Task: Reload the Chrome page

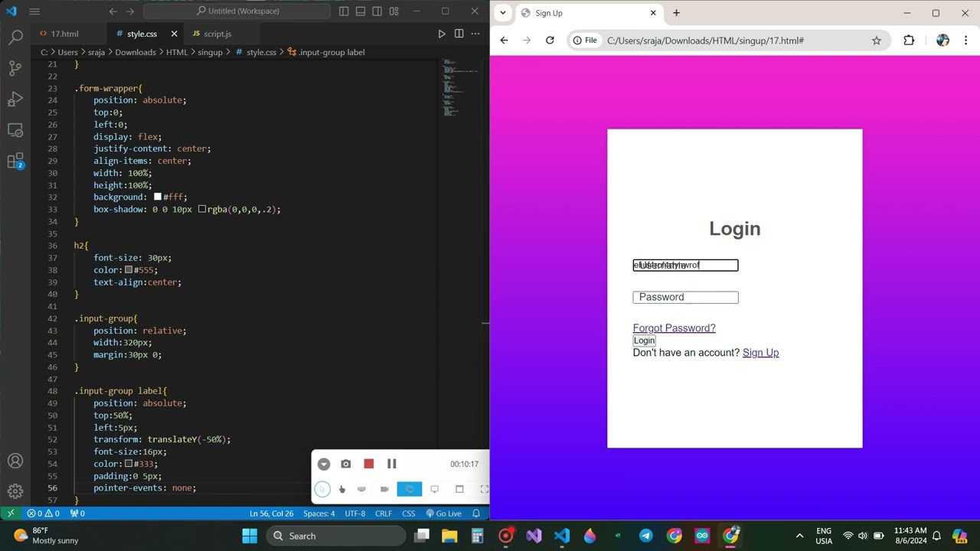Action: click(x=550, y=41)
